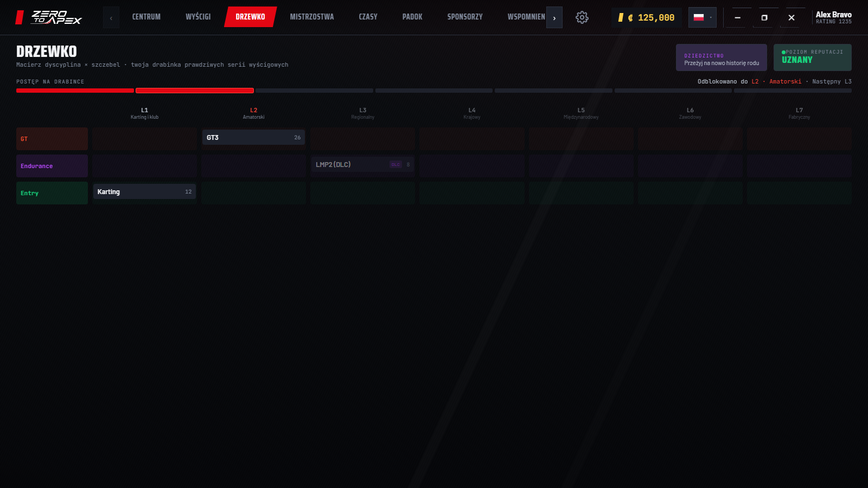Open the GT3 series cell
This screenshot has width=868, height=488.
[253, 138]
